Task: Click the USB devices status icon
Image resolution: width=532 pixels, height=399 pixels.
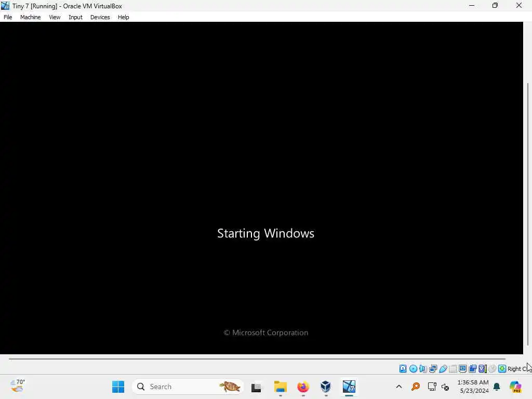Action: pos(443,368)
